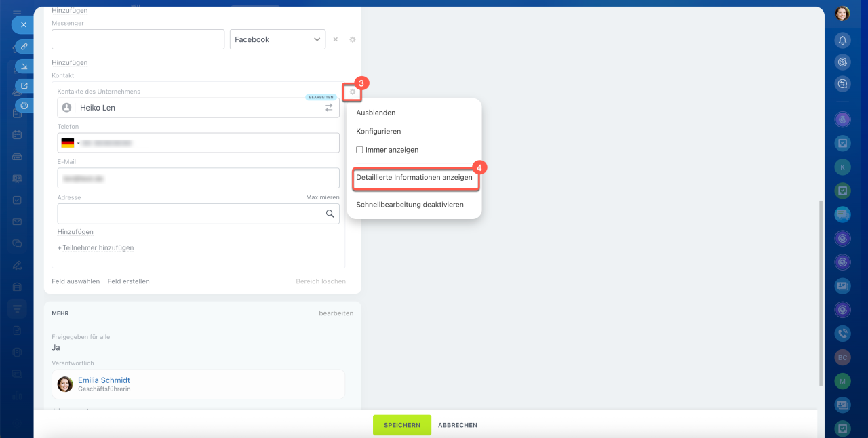The height and width of the screenshot is (438, 868).
Task: Swap contact with the arrows icon
Action: coord(329,107)
